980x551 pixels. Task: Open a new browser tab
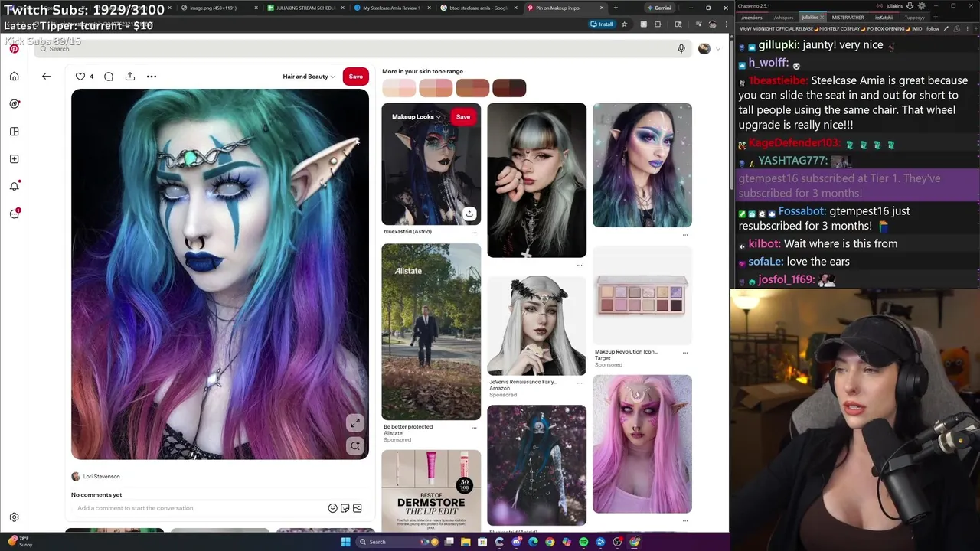(616, 8)
